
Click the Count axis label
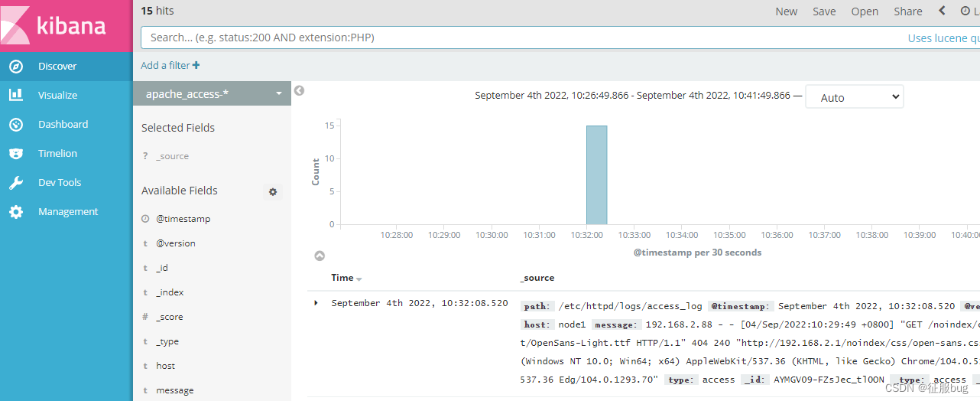[316, 172]
